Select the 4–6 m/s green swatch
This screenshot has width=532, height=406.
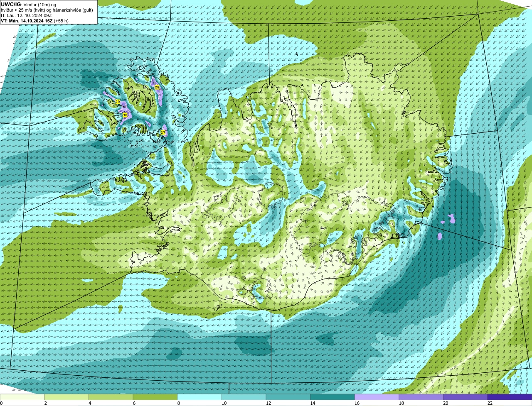click(x=111, y=397)
